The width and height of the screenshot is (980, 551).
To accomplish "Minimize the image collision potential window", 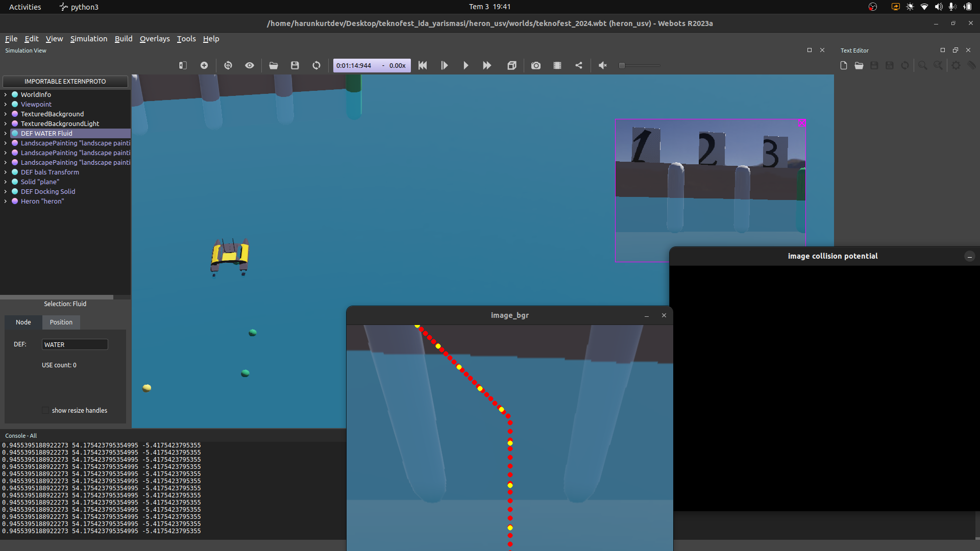I will pyautogui.click(x=970, y=257).
